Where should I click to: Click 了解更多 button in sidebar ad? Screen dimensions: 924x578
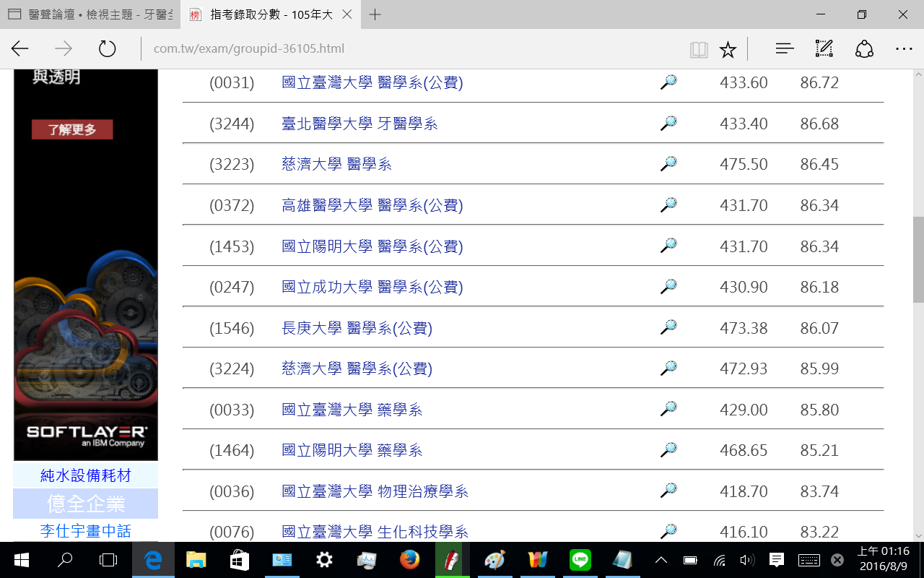(x=72, y=130)
